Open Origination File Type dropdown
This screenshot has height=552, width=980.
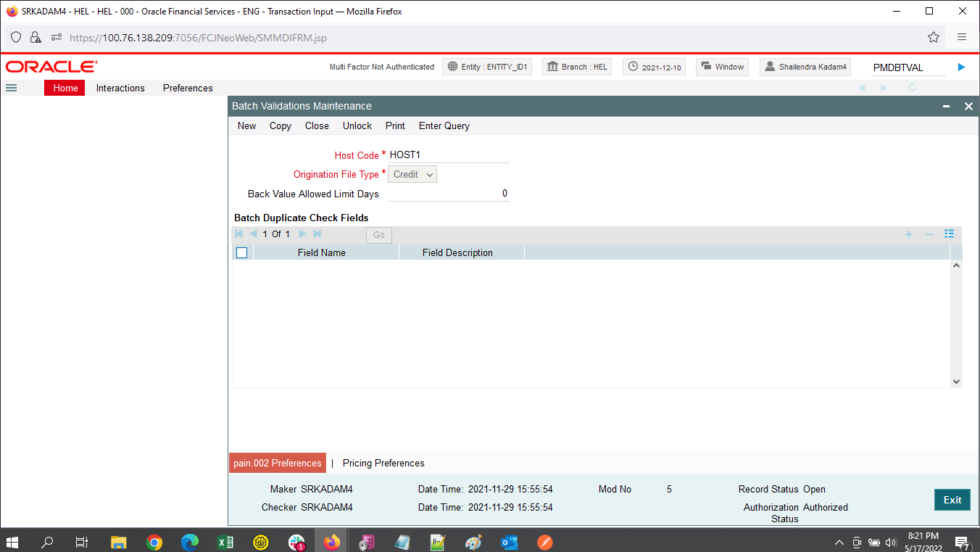click(412, 174)
